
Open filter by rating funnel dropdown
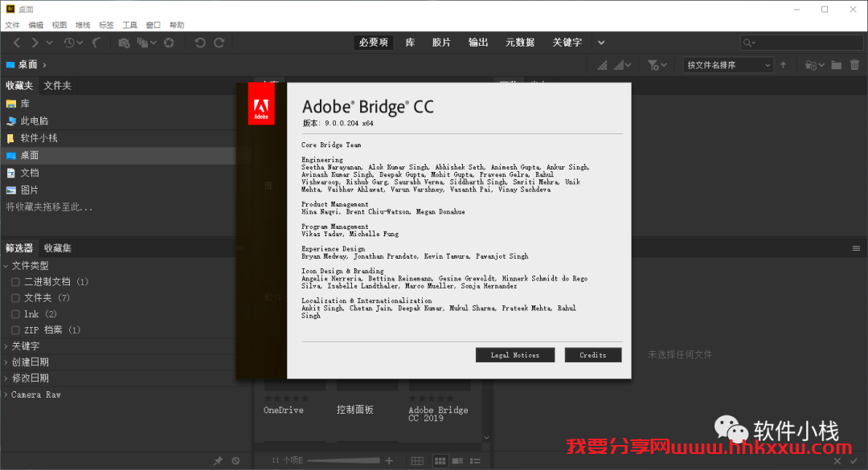[657, 65]
